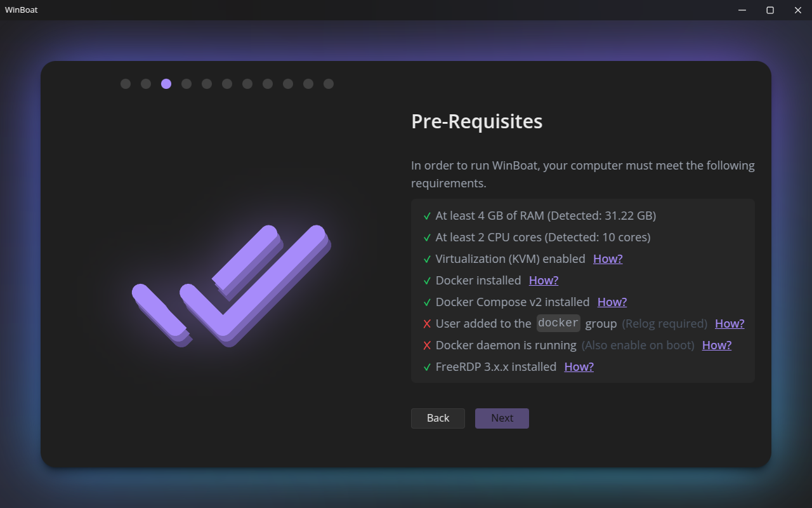Click the last step indicator dot
The width and height of the screenshot is (812, 508).
coord(329,84)
